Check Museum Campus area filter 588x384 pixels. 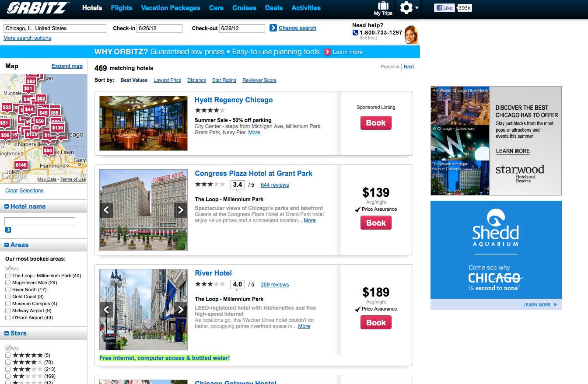pos(8,304)
